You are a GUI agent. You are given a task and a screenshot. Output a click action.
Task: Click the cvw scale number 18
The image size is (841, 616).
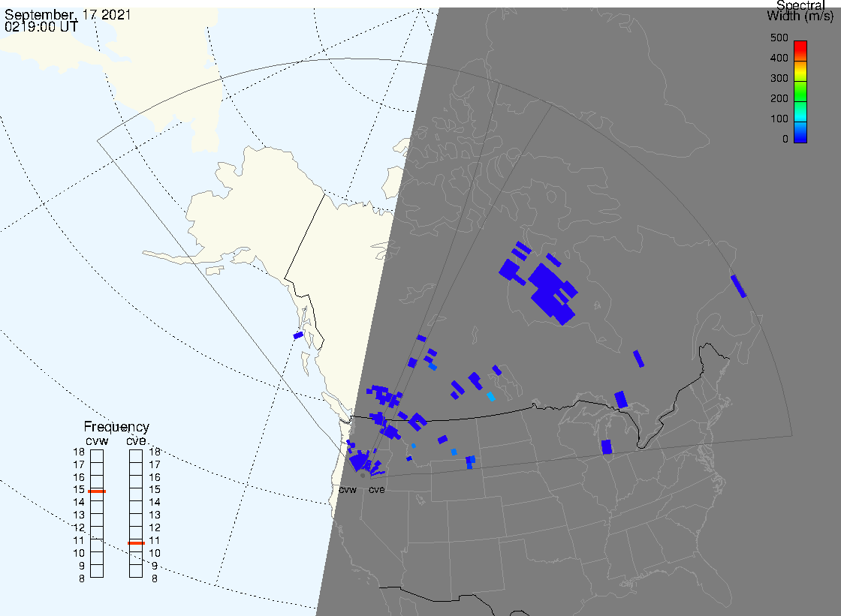point(79,452)
